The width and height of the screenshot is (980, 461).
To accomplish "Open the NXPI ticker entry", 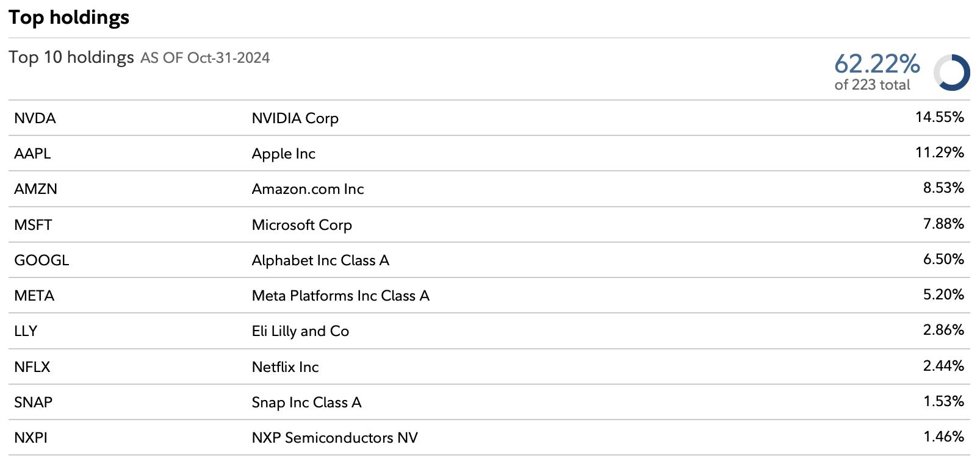I will coord(31,438).
